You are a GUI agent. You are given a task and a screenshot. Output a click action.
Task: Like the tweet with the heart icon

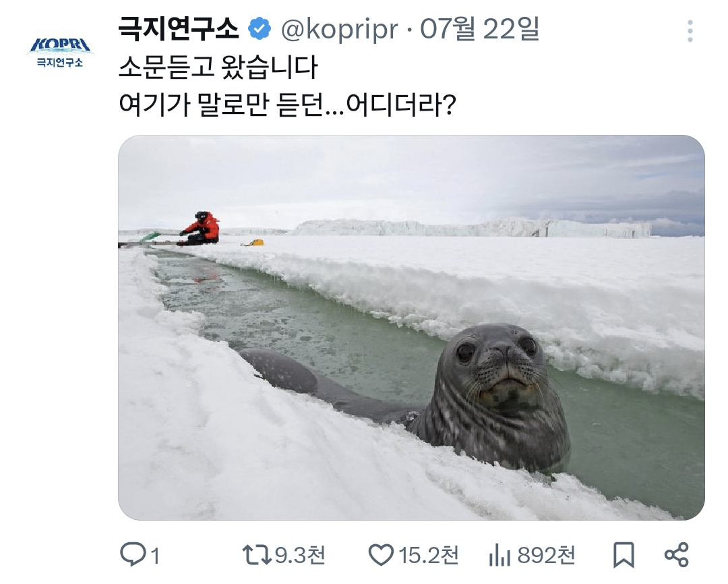(x=381, y=555)
